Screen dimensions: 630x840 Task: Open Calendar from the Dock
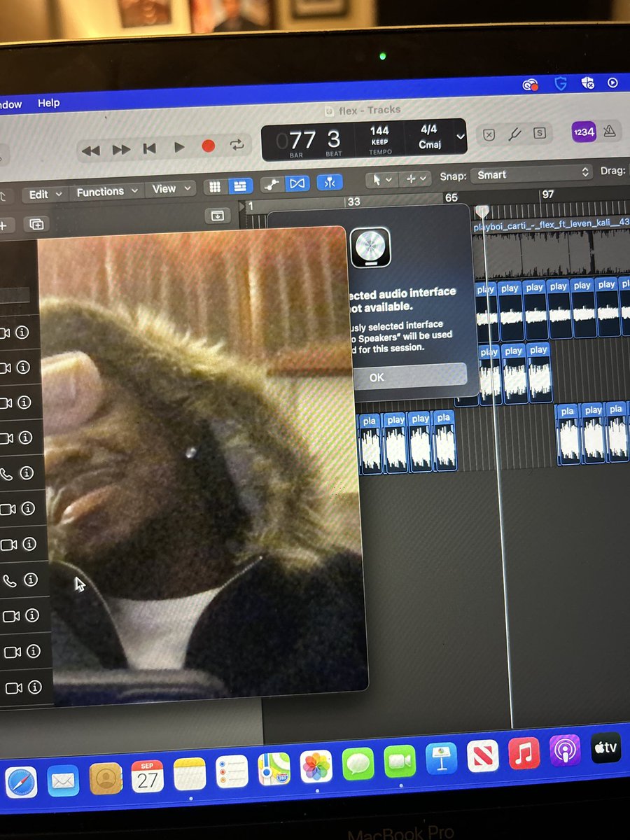click(148, 776)
